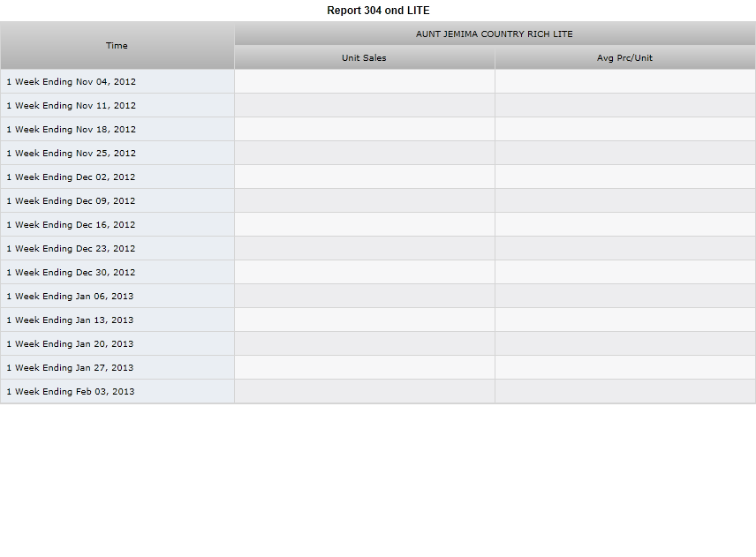Select the AUNT JEMIMA COUNTRY RICH LITE header
The height and width of the screenshot is (557, 756).
[x=495, y=34]
